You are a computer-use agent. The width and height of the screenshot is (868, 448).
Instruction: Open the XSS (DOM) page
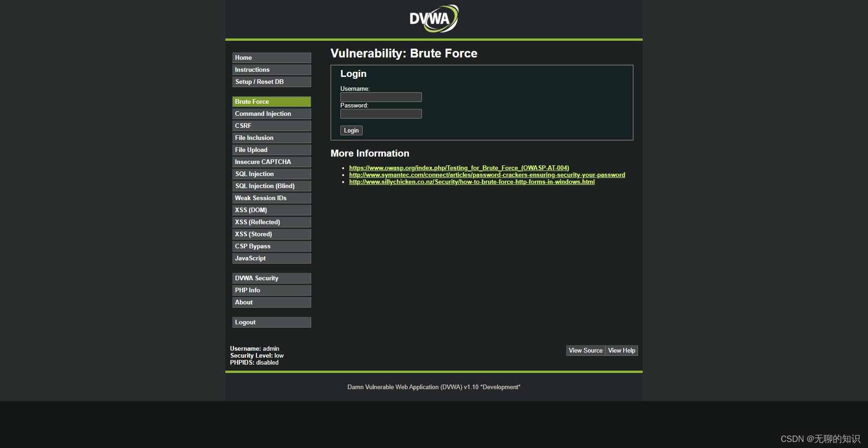click(x=271, y=210)
